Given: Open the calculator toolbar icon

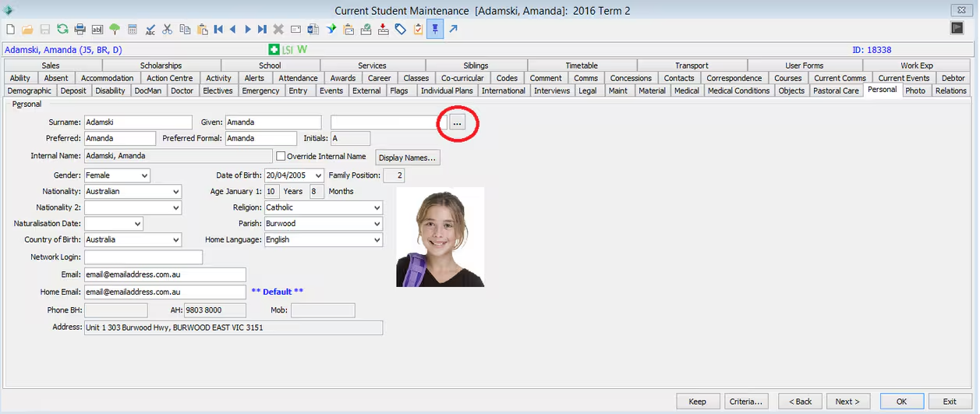Looking at the screenshot, I should tap(133, 30).
